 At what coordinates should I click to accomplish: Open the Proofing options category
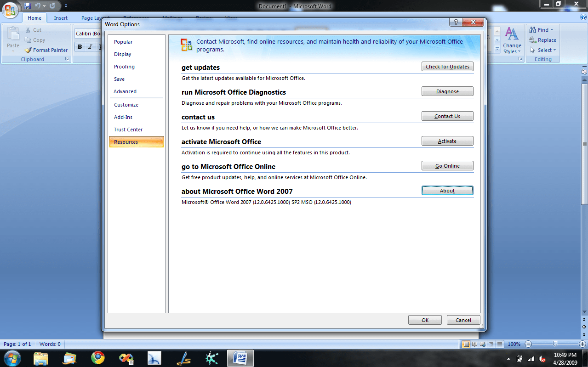click(x=137, y=67)
